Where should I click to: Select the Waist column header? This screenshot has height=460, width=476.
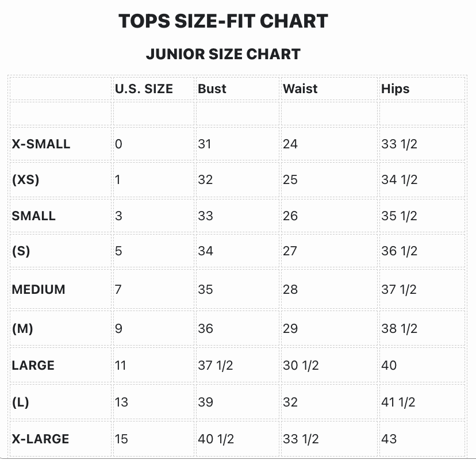(x=300, y=89)
